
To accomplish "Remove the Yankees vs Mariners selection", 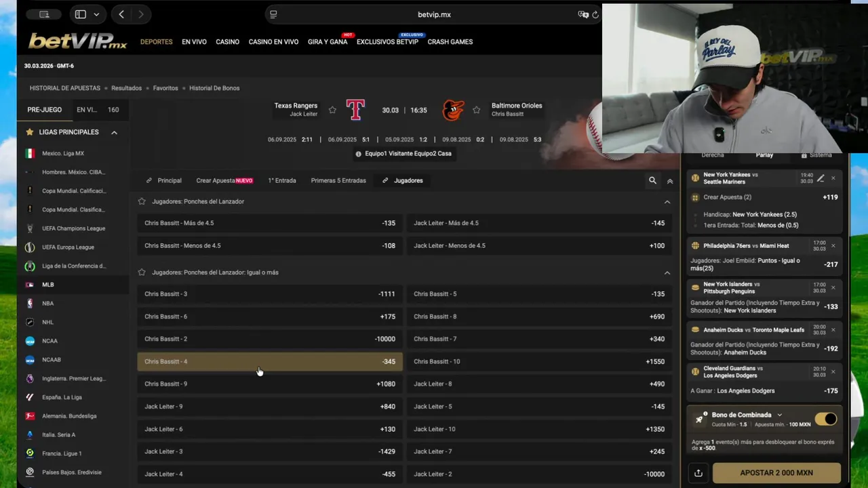I will [x=833, y=178].
